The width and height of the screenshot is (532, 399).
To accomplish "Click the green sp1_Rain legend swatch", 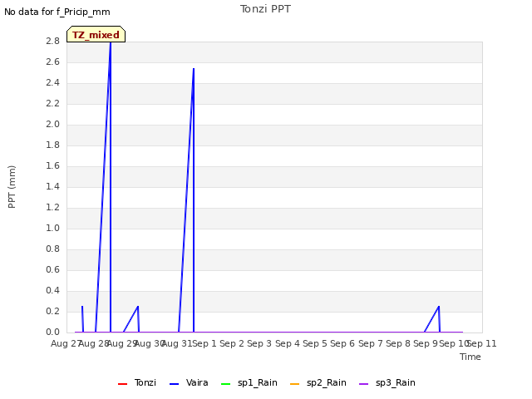I will [225, 384].
